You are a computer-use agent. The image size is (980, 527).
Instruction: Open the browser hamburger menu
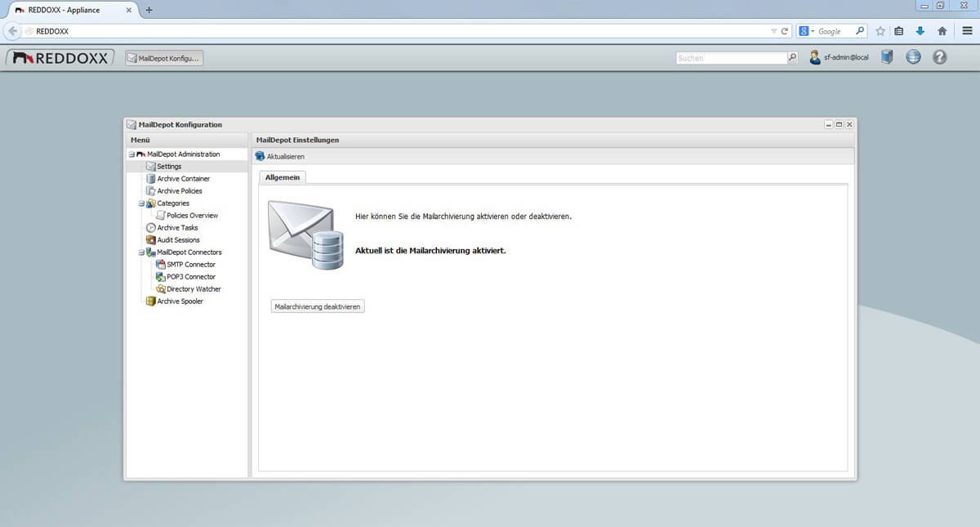[x=967, y=31]
